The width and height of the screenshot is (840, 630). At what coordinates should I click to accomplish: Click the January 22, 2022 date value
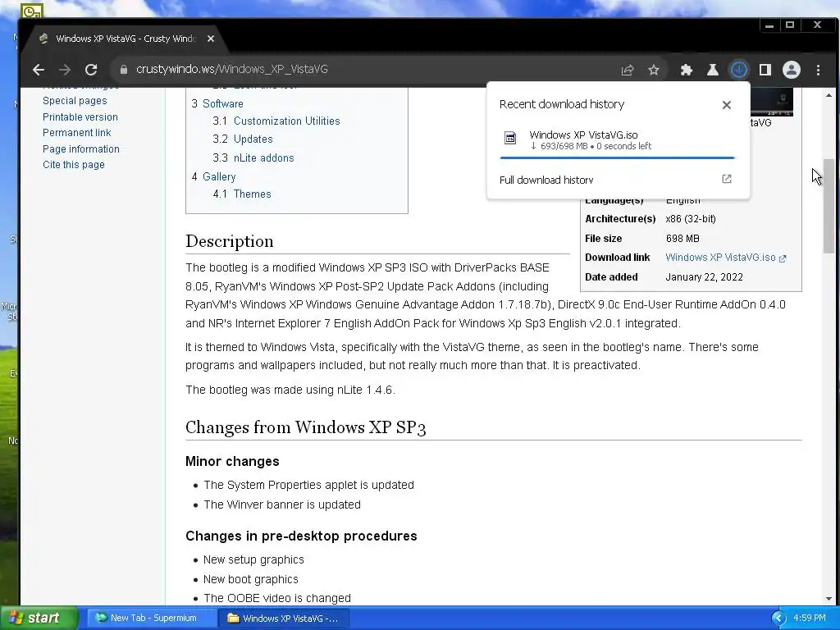[704, 277]
